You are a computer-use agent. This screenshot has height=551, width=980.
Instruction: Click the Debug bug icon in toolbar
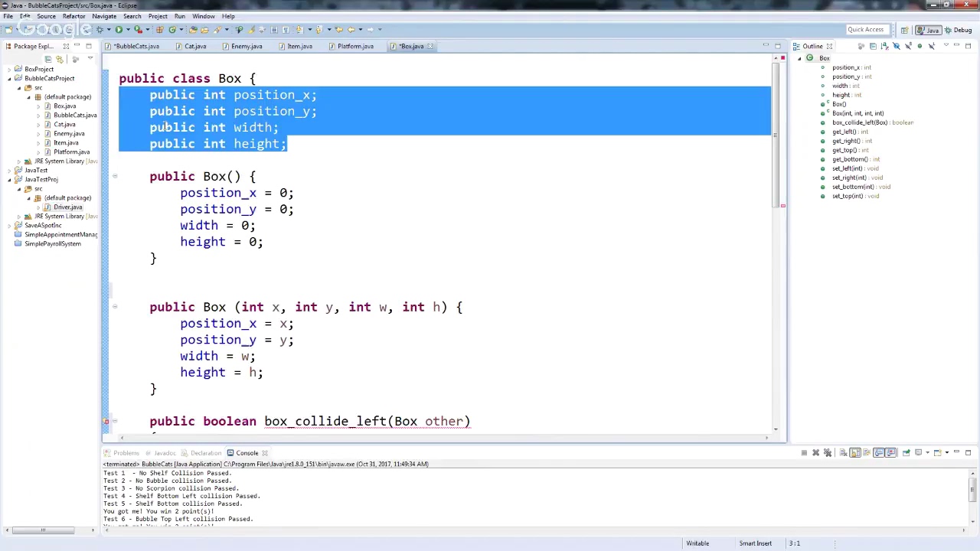click(x=100, y=29)
